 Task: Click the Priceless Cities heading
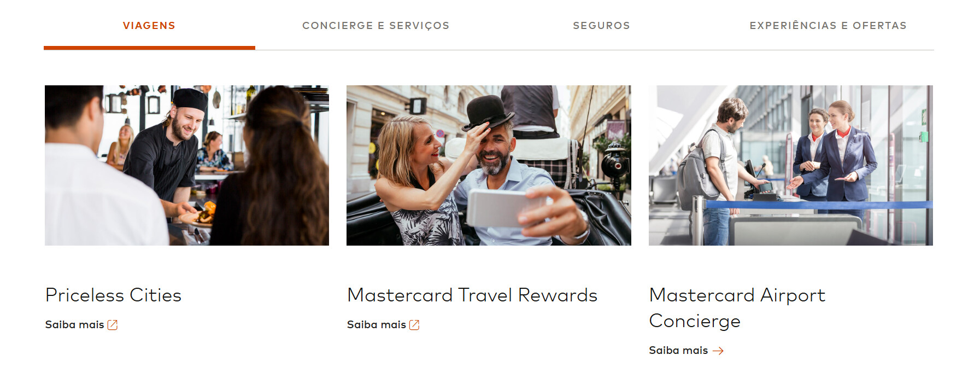tap(113, 295)
